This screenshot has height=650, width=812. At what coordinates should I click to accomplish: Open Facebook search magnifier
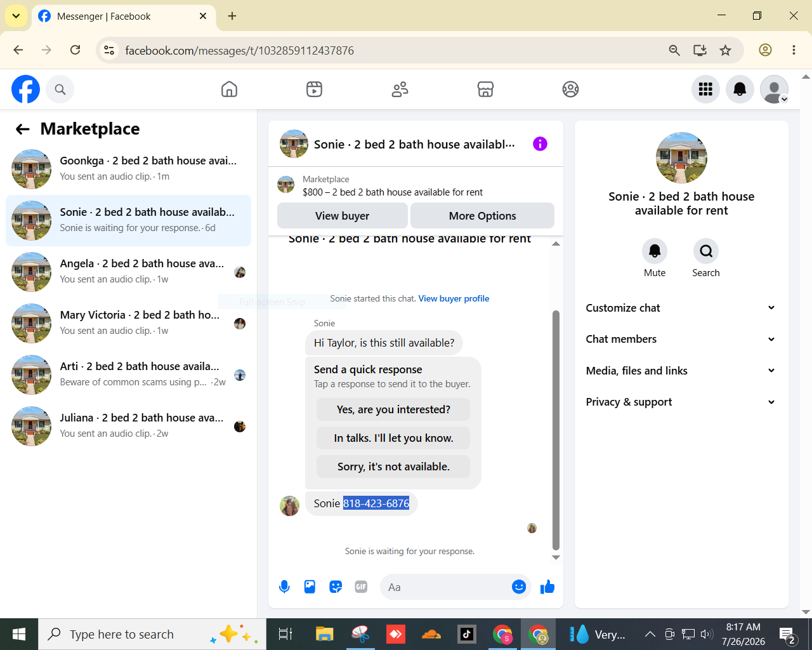pos(60,90)
